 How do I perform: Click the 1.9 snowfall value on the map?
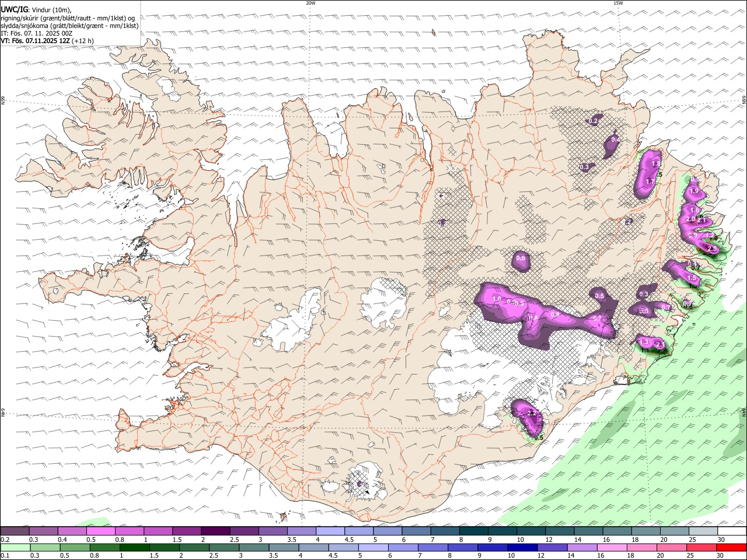(x=694, y=191)
